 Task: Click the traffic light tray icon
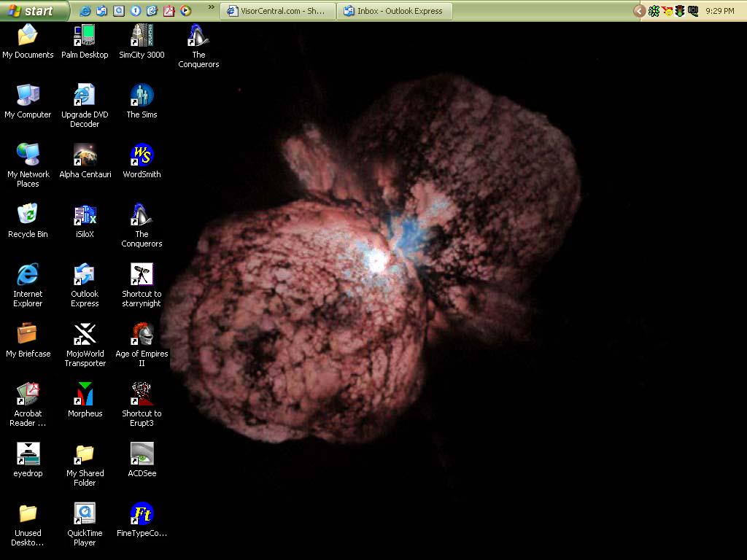680,11
